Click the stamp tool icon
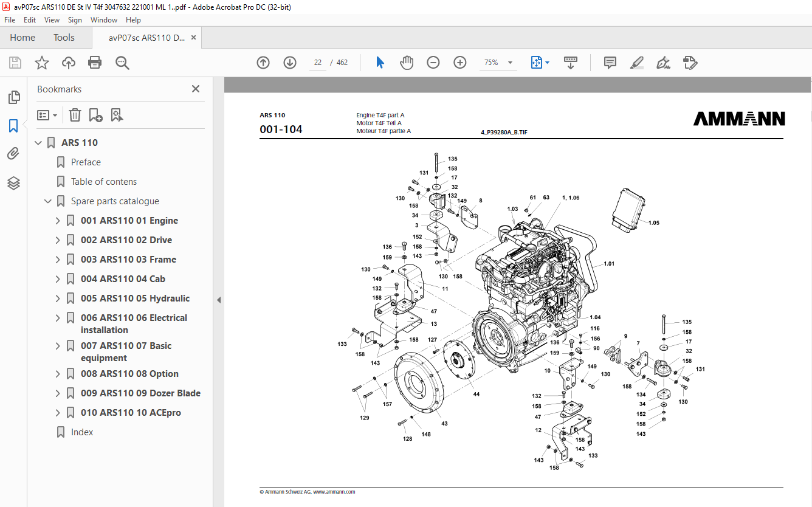The image size is (812, 507). click(690, 63)
